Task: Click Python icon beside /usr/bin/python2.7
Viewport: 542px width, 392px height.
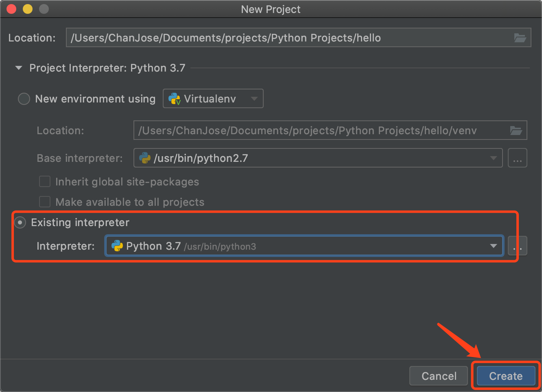Action: 145,158
